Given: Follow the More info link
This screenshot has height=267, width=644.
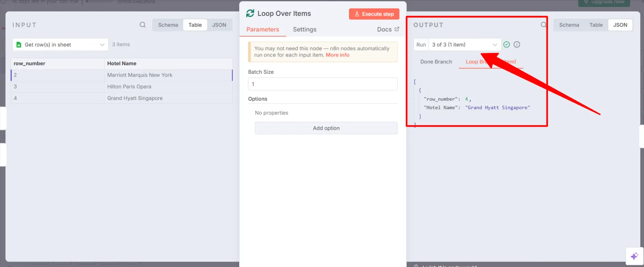Looking at the screenshot, I should coord(337,55).
